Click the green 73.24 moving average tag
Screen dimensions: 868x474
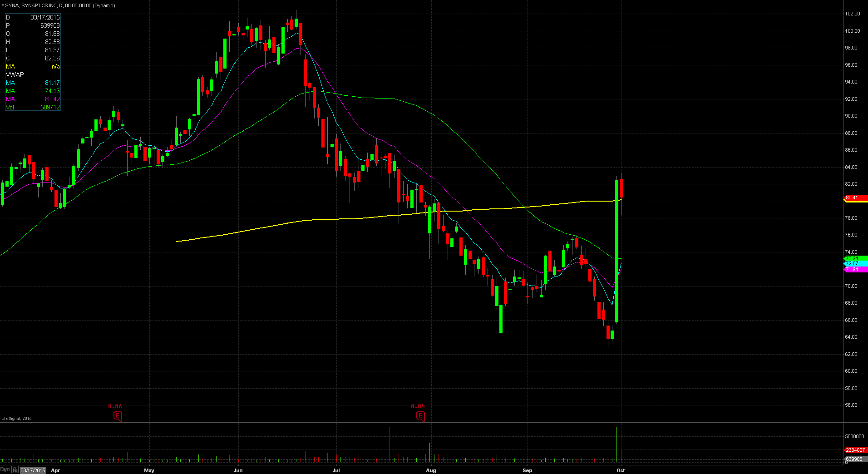click(855, 258)
